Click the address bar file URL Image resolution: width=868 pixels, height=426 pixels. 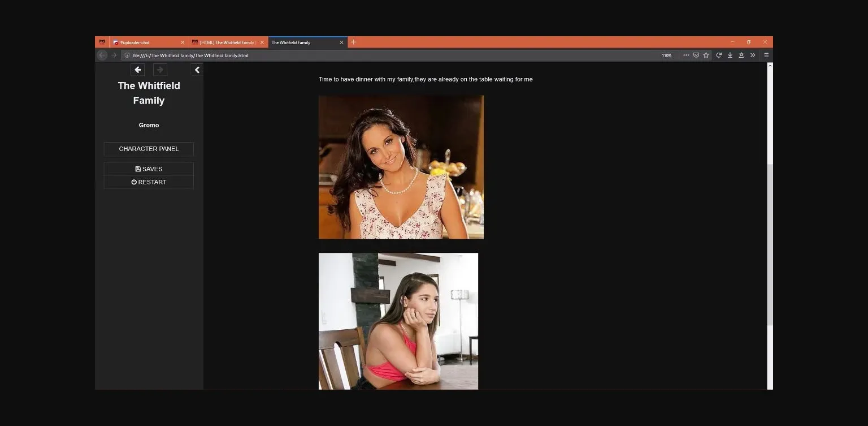[x=192, y=55]
